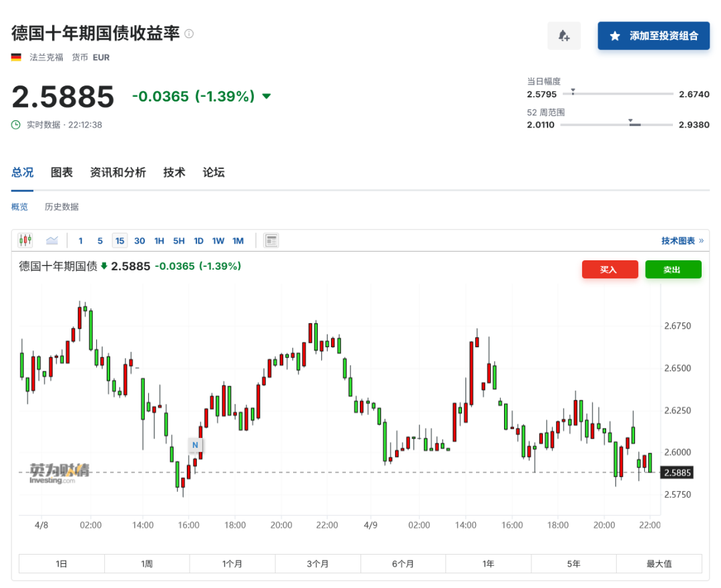Click the German flag icon
The image size is (721, 588).
[16, 57]
